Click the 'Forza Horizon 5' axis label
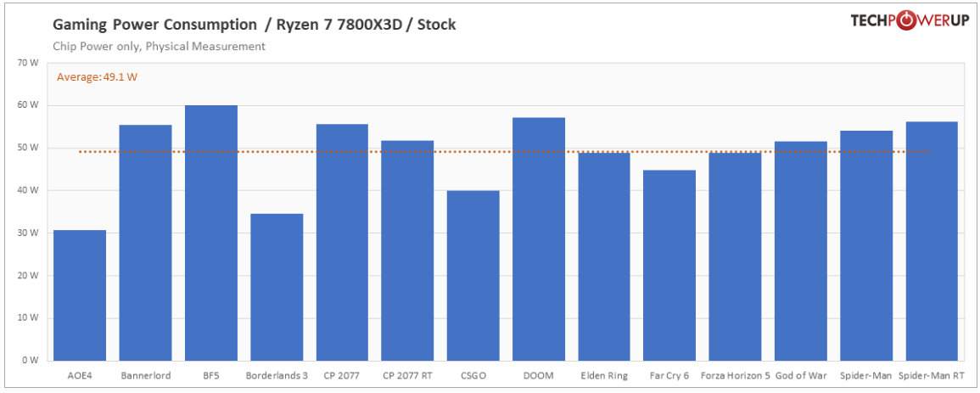The height and width of the screenshot is (393, 980). click(x=735, y=376)
